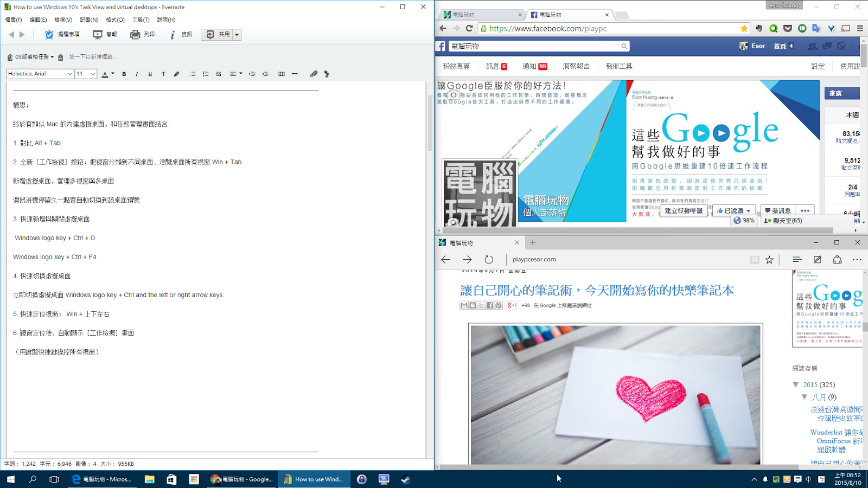
Task: Click the 首頁 link in Facebook header
Action: click(780, 46)
